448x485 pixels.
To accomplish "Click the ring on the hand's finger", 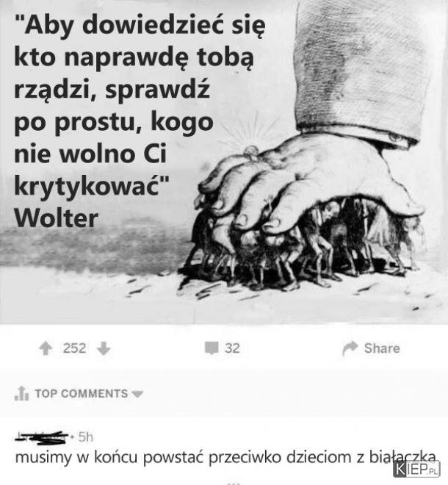I will [251, 153].
